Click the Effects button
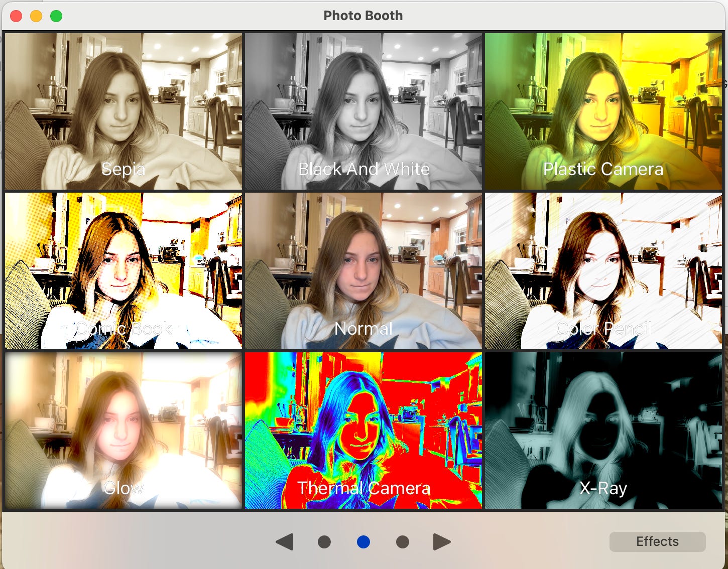 point(657,541)
